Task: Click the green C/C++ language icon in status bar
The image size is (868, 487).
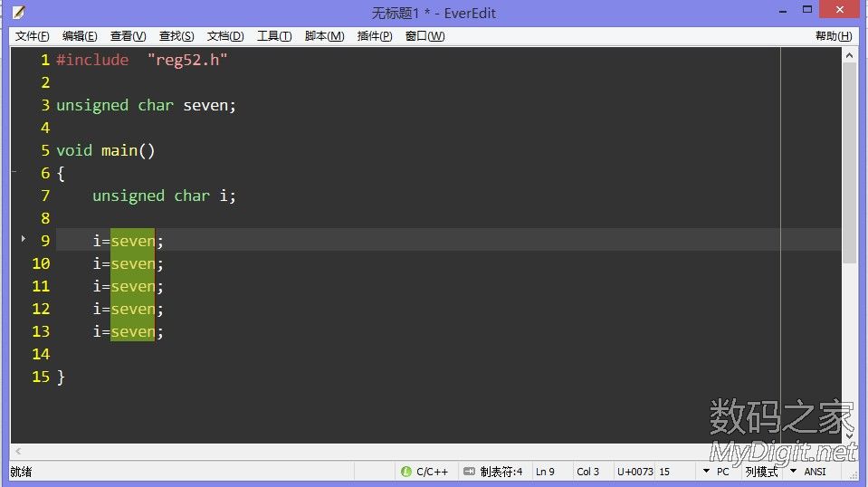Action: point(406,472)
